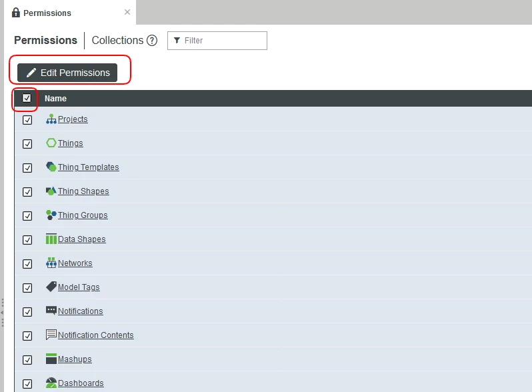Uncheck the Data Shapes row checkbox
Screen dimensions: 532x392
[27, 240]
